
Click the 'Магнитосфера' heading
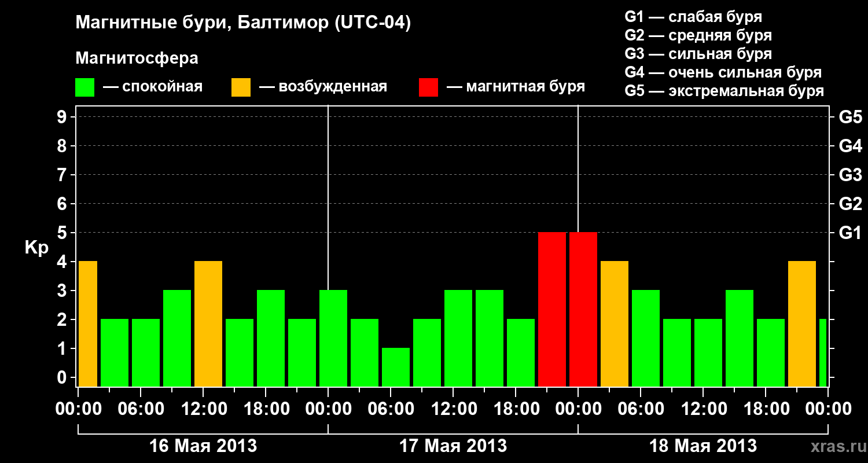click(x=137, y=58)
